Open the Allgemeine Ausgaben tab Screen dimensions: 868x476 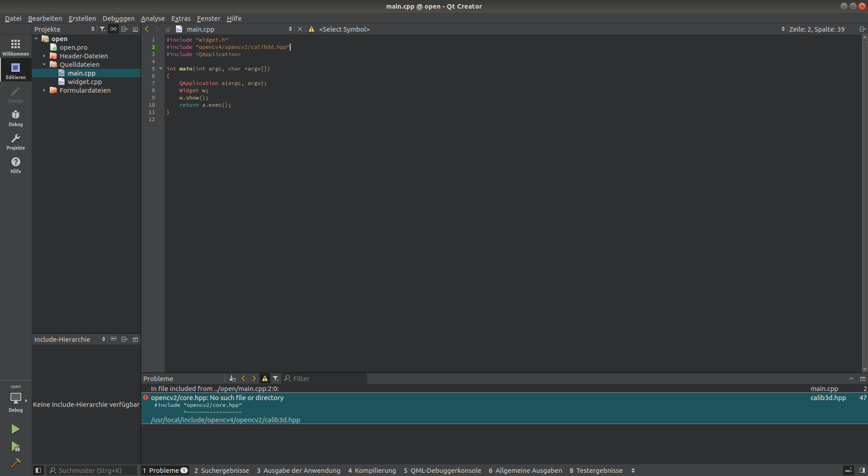click(x=525, y=470)
